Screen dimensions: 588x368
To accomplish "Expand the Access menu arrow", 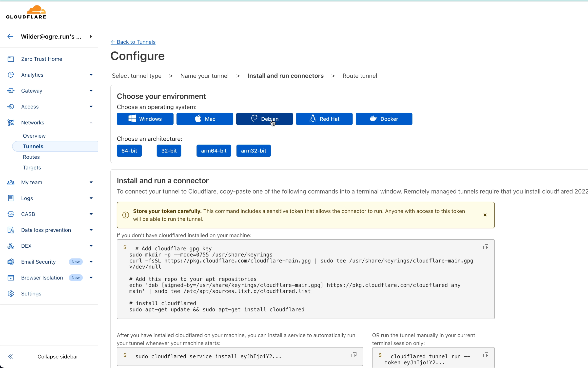I will (91, 107).
